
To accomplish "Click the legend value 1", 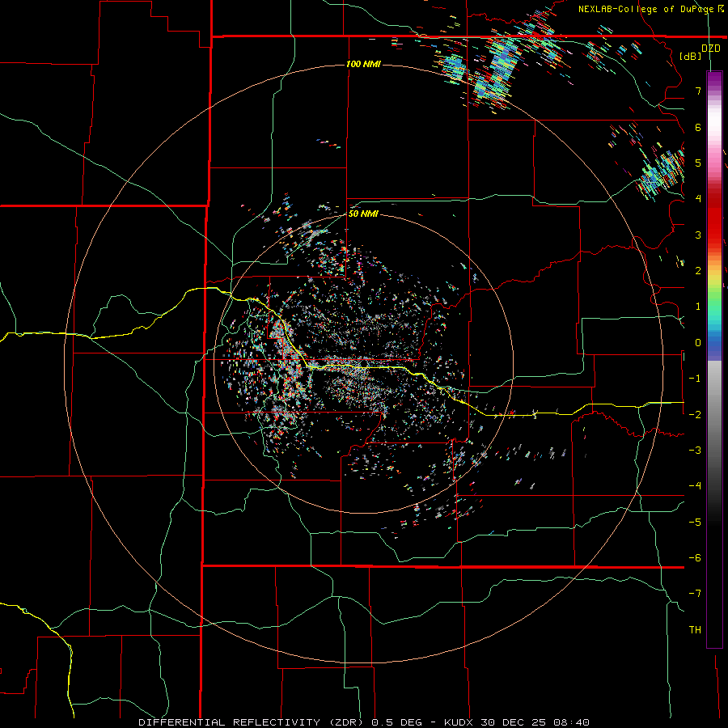I will [x=698, y=307].
